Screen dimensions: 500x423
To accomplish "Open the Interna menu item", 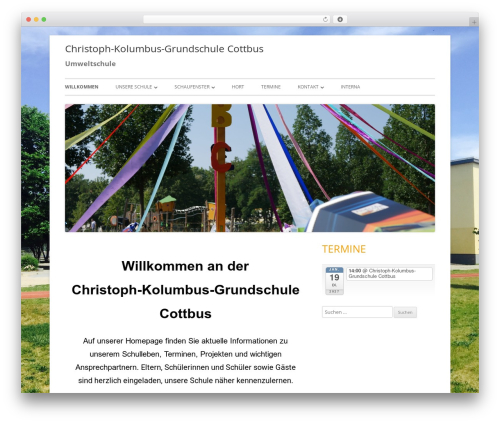I will pyautogui.click(x=350, y=87).
